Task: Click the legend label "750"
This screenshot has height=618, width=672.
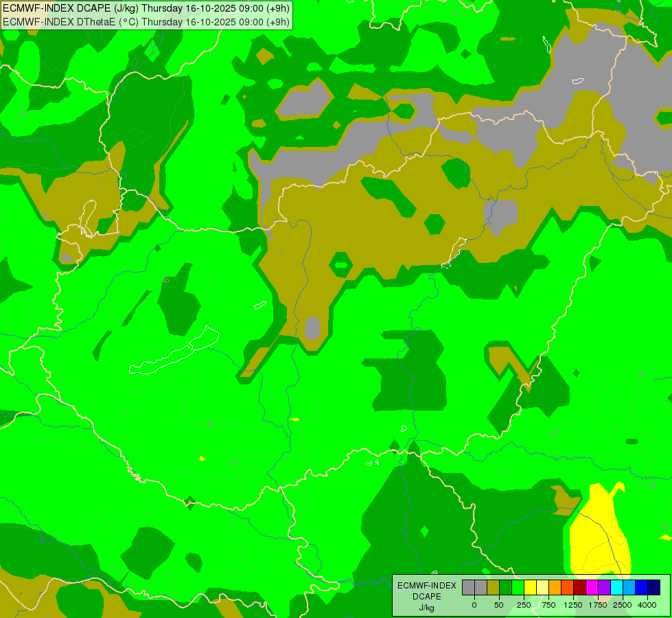Action: [x=548, y=605]
